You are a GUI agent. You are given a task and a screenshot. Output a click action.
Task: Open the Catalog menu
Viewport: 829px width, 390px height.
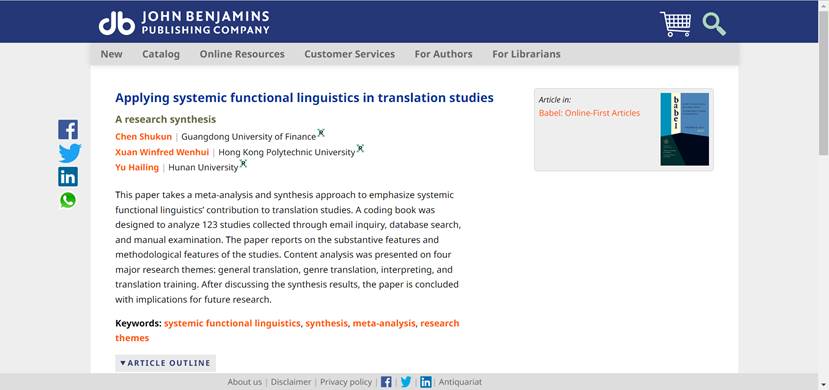161,54
